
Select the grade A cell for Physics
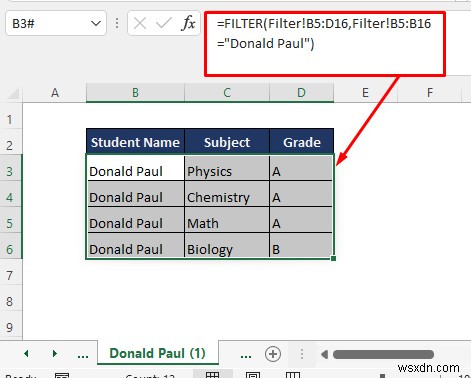pyautogui.click(x=301, y=168)
